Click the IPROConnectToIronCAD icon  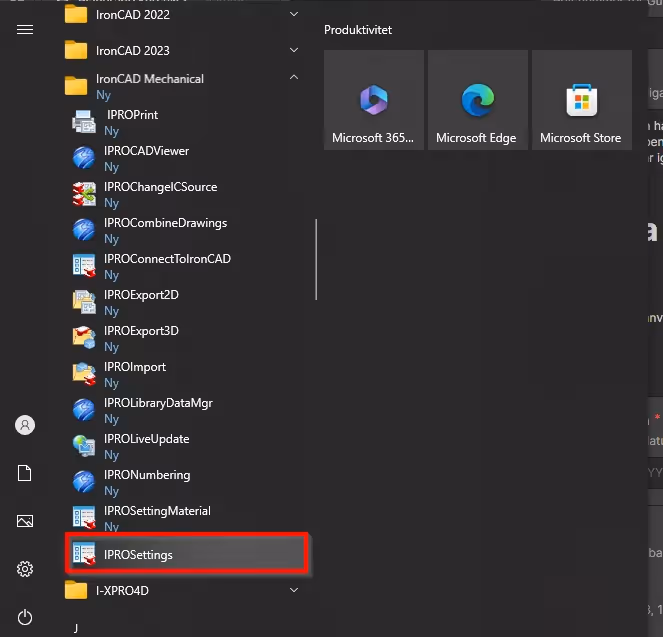[x=84, y=266]
